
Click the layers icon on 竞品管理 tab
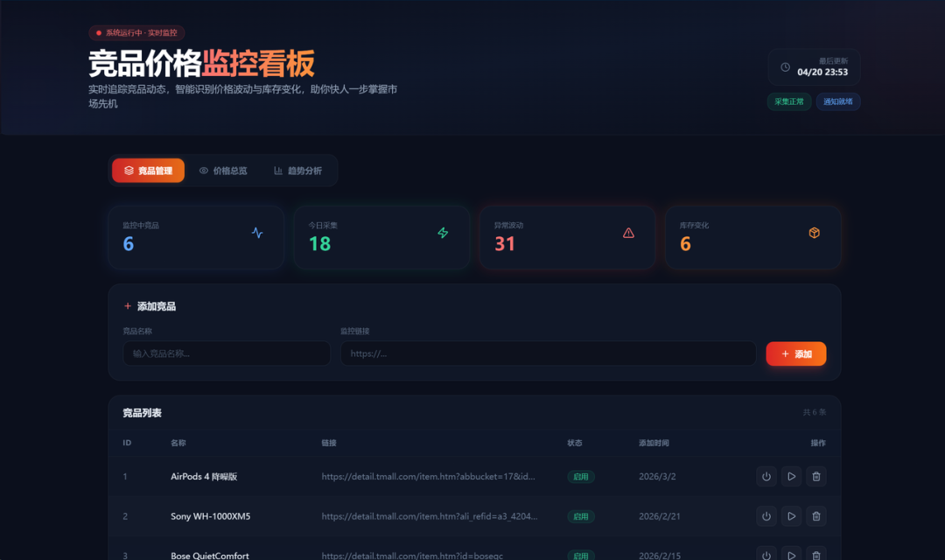(x=129, y=171)
